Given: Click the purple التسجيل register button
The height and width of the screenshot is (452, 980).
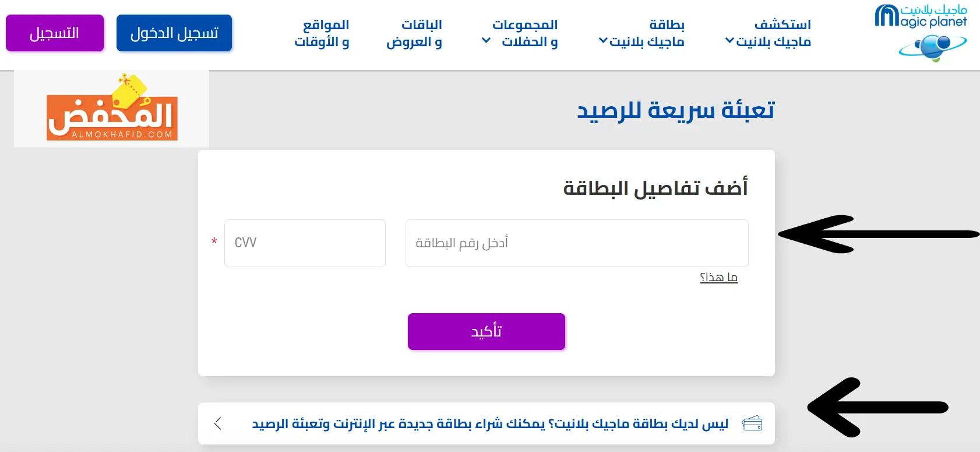Looking at the screenshot, I should [x=55, y=33].
